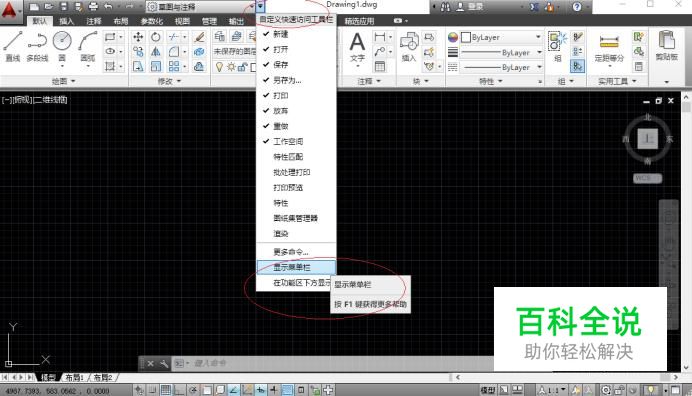Image resolution: width=692 pixels, height=396 pixels.
Task: Uncheck the 保存 entry in the menu
Action: pyautogui.click(x=296, y=64)
